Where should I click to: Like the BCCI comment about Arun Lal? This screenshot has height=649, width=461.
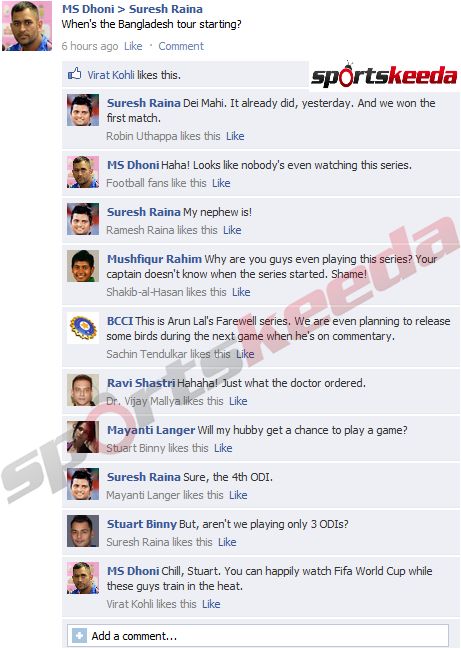pyautogui.click(x=245, y=354)
